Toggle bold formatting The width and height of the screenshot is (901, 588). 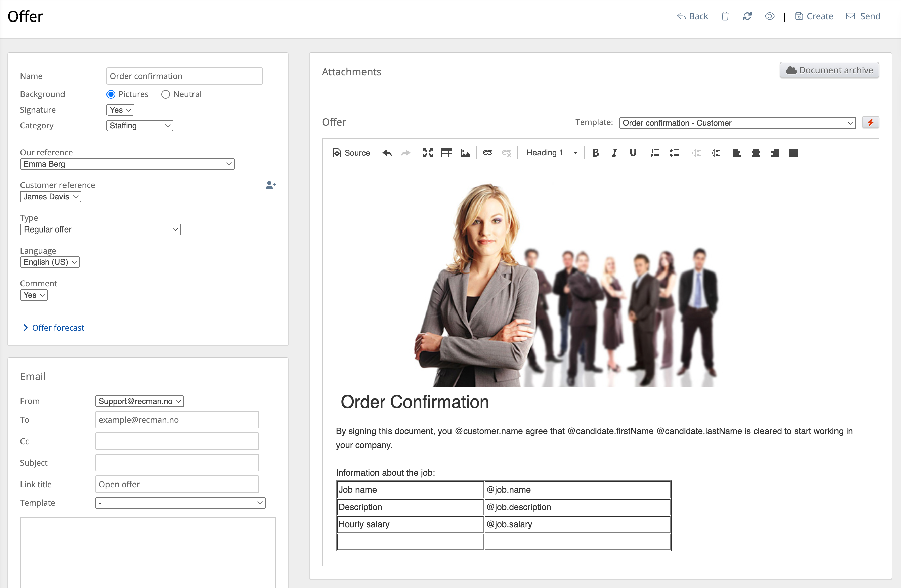[595, 153]
